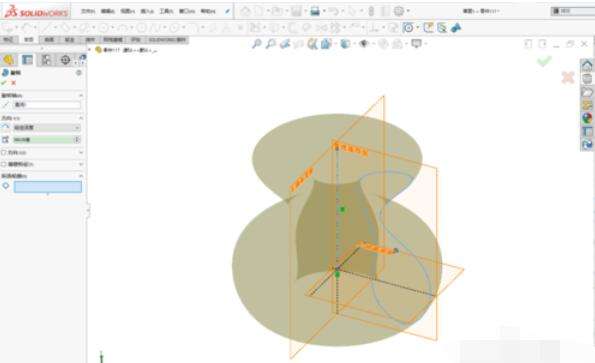Open the Design Library task pane icon
Viewport: 595px width, 363px height.
(587, 79)
